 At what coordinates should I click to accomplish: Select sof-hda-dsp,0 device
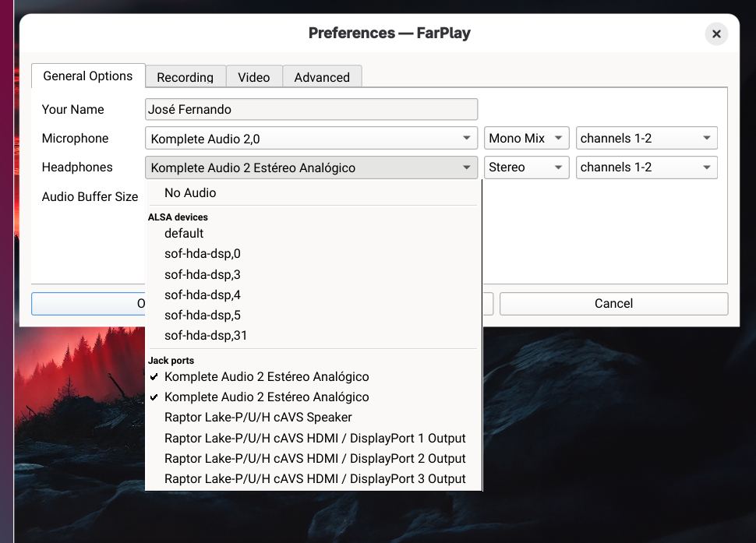point(203,253)
